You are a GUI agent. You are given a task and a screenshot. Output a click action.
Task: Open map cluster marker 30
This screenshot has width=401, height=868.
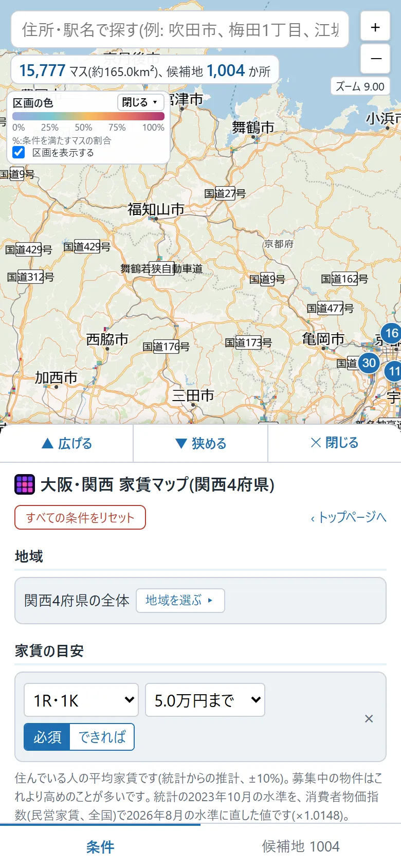[369, 363]
